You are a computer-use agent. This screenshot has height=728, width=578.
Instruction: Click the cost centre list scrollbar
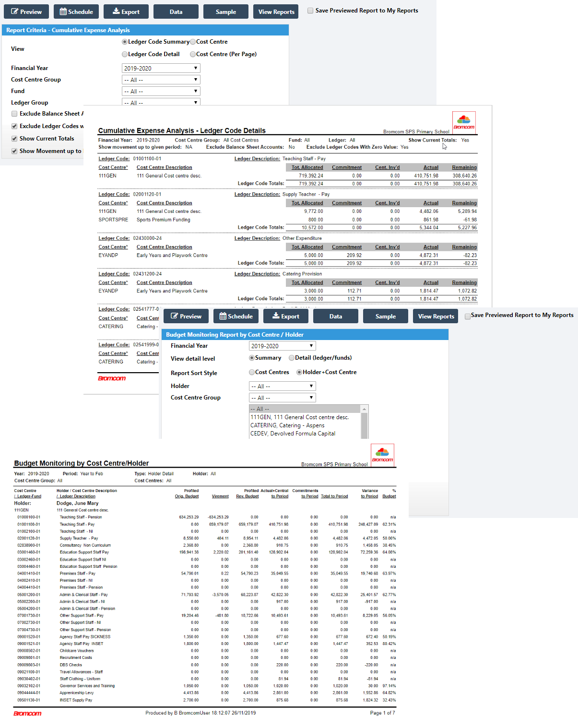(365, 422)
